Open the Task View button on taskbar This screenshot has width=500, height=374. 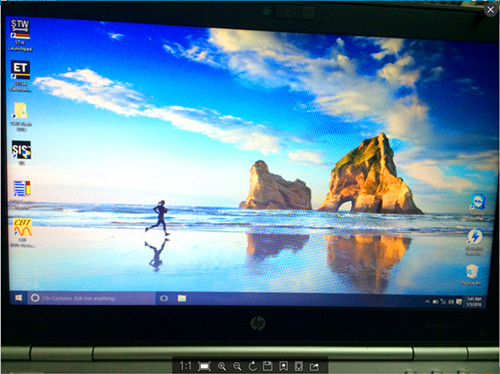(x=164, y=298)
